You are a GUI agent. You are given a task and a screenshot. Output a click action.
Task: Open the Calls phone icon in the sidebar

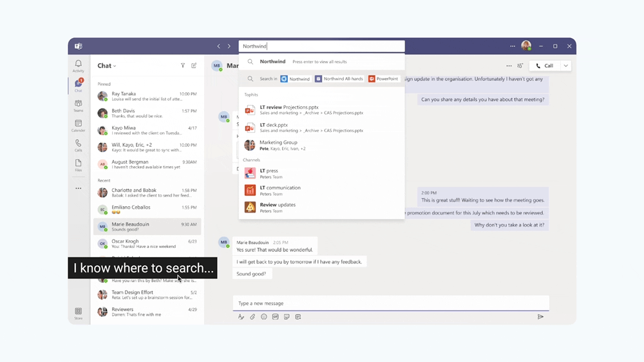coord(78,143)
